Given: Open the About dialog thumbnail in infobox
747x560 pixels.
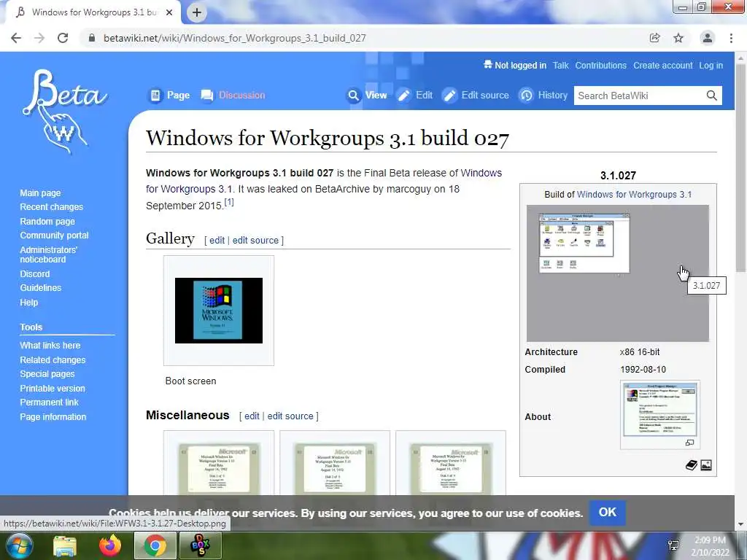Looking at the screenshot, I should [x=659, y=410].
